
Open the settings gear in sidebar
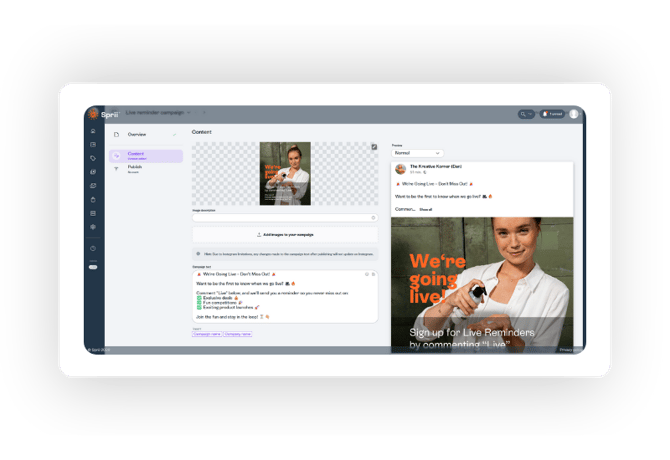pyautogui.click(x=93, y=227)
